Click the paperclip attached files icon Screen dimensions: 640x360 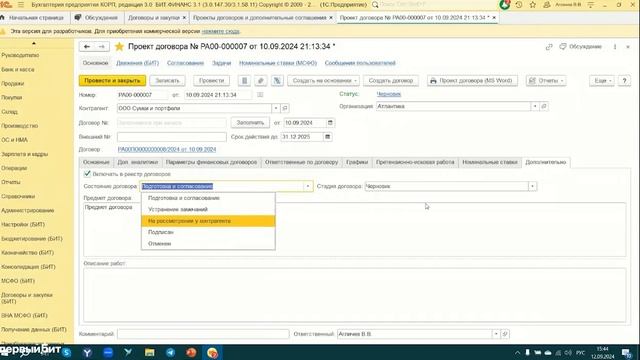point(260,80)
